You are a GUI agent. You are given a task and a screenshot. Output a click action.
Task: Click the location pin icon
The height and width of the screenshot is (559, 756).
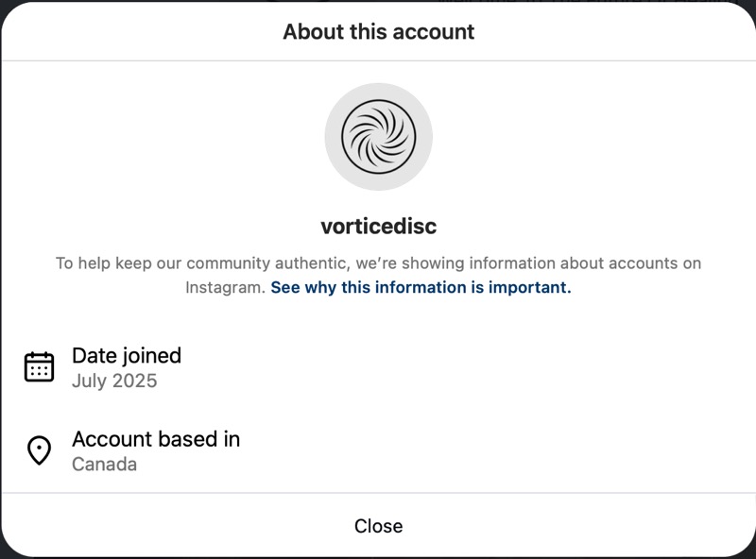tap(39, 450)
